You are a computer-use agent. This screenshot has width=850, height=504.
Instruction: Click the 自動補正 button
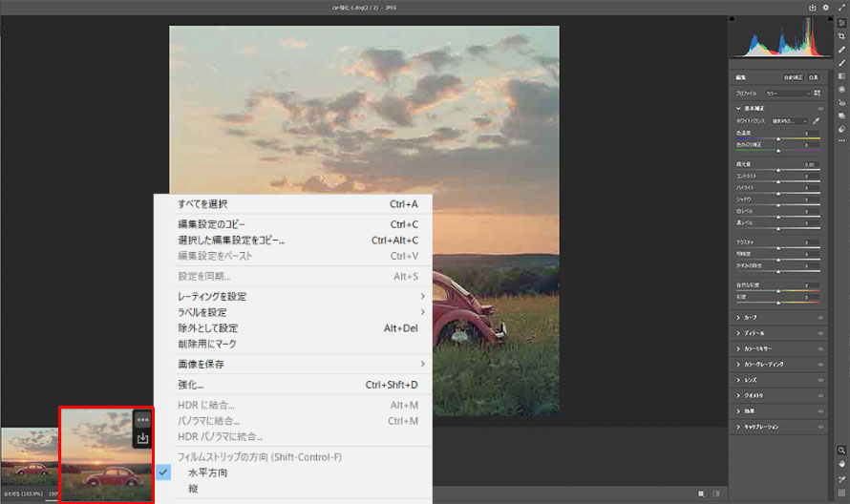click(x=793, y=77)
